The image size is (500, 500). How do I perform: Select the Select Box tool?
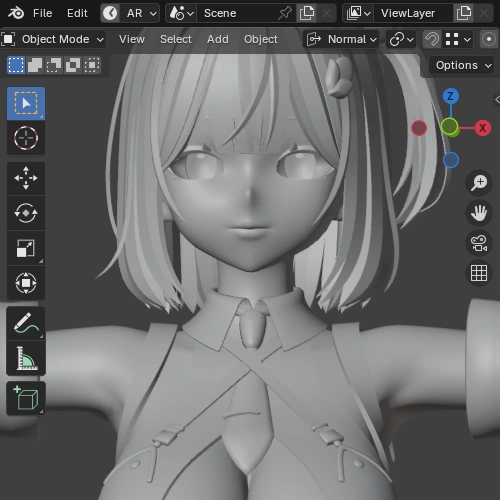tap(26, 104)
